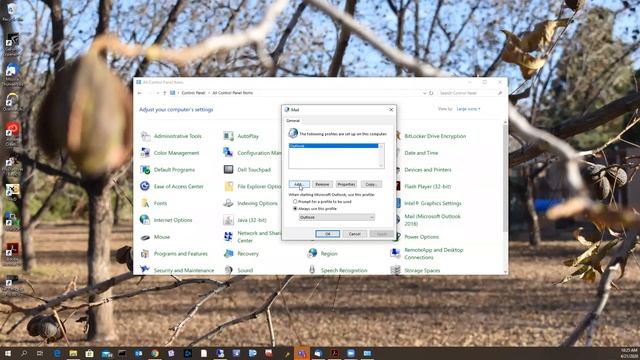Open Administrative Tools icon in Control Panel
This screenshot has width=640, height=360.
point(145,136)
